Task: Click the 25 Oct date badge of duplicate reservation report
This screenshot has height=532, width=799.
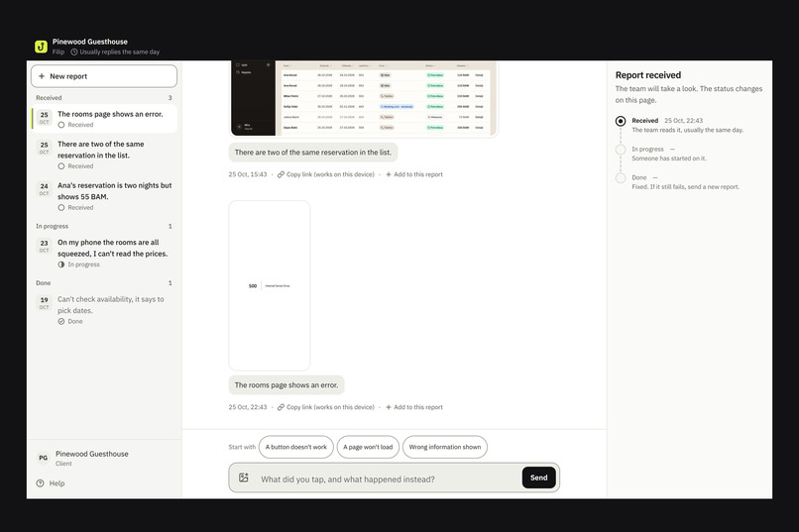Action: [45, 149]
